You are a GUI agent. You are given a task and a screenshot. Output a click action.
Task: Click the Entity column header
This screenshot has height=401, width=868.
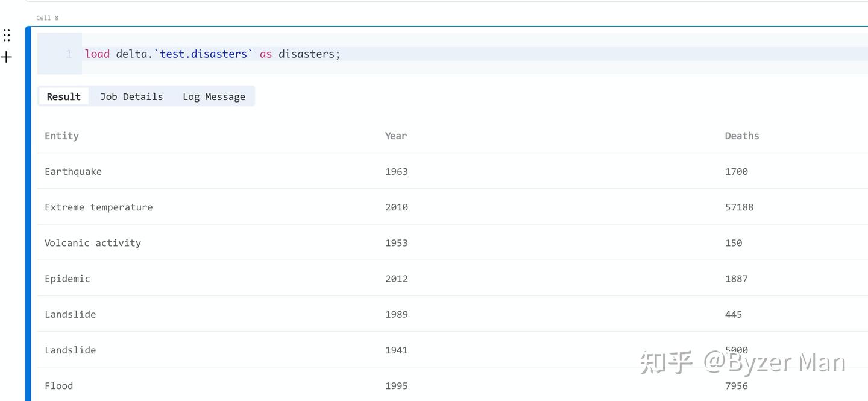pyautogui.click(x=61, y=136)
